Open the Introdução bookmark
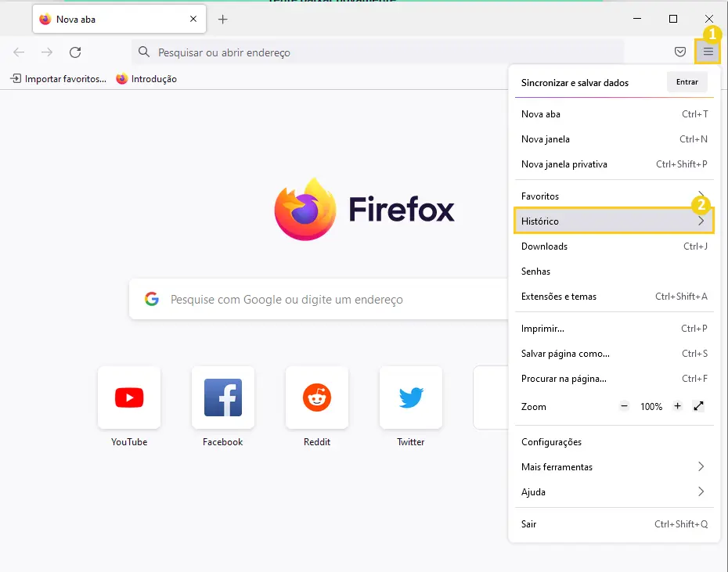The image size is (728, 572). (x=146, y=79)
